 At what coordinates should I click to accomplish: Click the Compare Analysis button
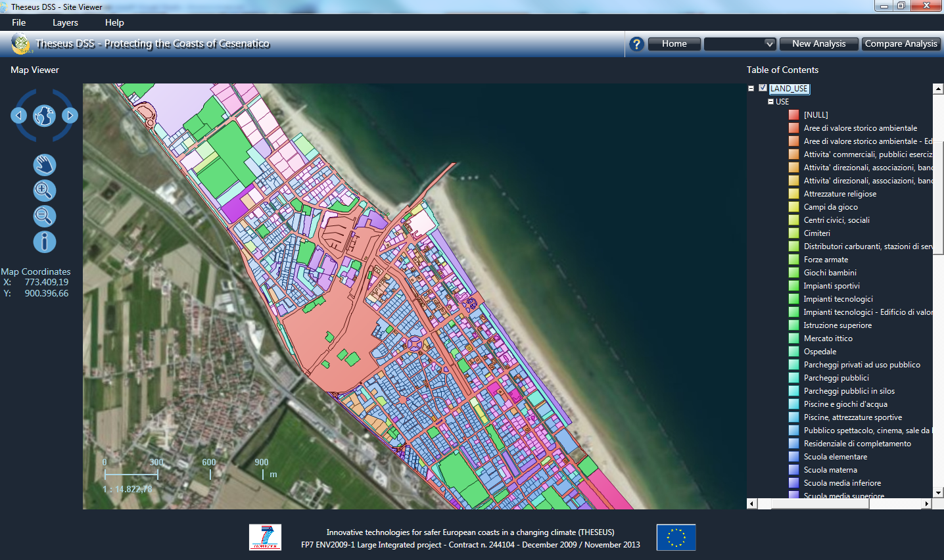point(901,44)
